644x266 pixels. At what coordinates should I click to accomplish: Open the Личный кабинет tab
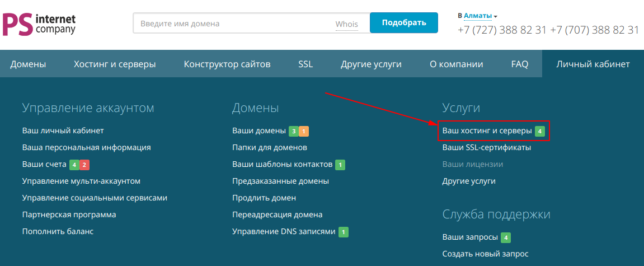click(593, 64)
